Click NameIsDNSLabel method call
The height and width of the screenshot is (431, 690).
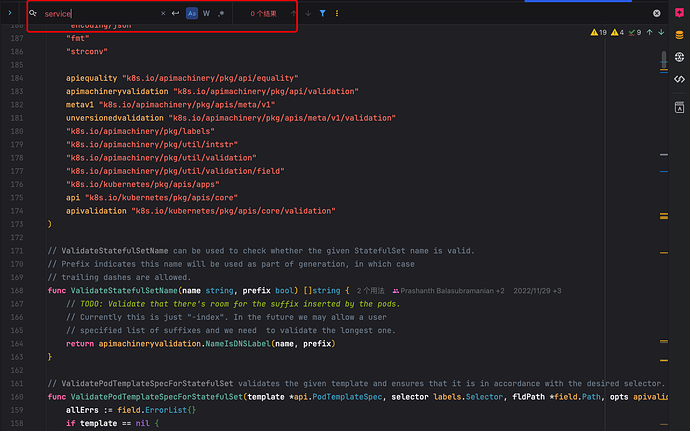(x=238, y=343)
